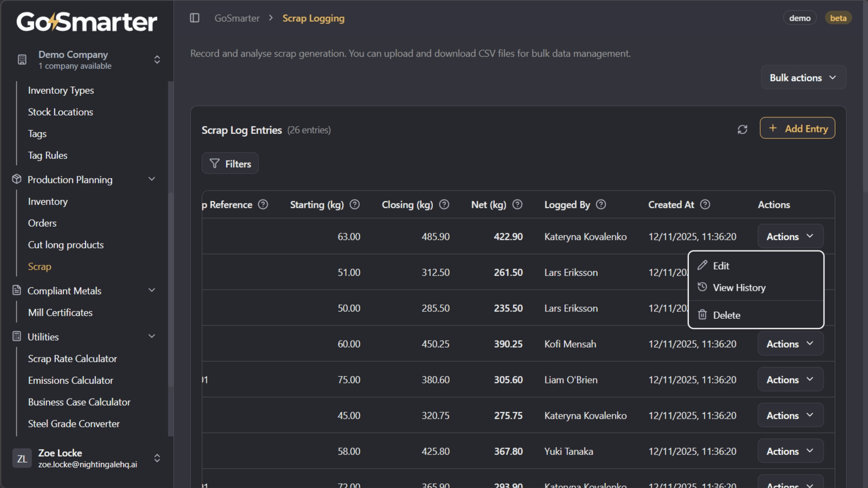Click the help icon next to Net (kg)
Viewport: 868px width, 488px height.
pyautogui.click(x=517, y=204)
